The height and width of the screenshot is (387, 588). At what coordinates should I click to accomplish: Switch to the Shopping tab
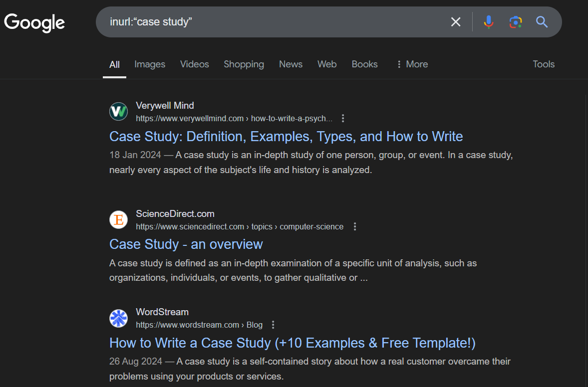244,64
